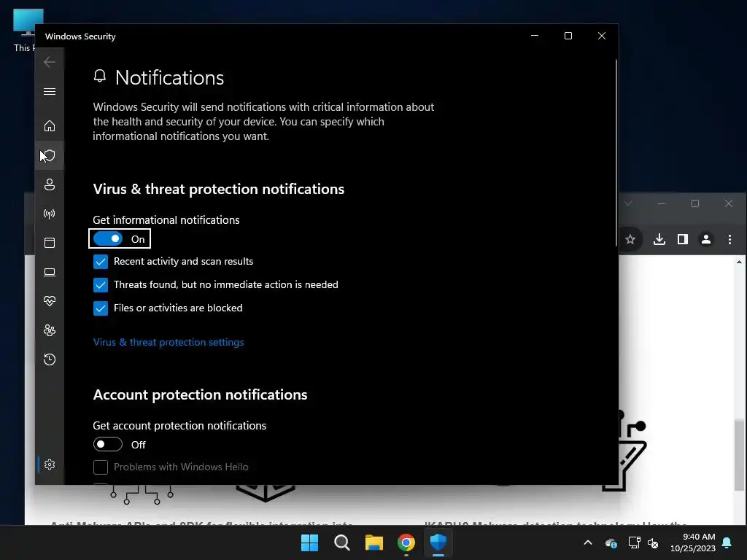The image size is (747, 560).
Task: Open the hamburger navigation menu
Action: (50, 91)
